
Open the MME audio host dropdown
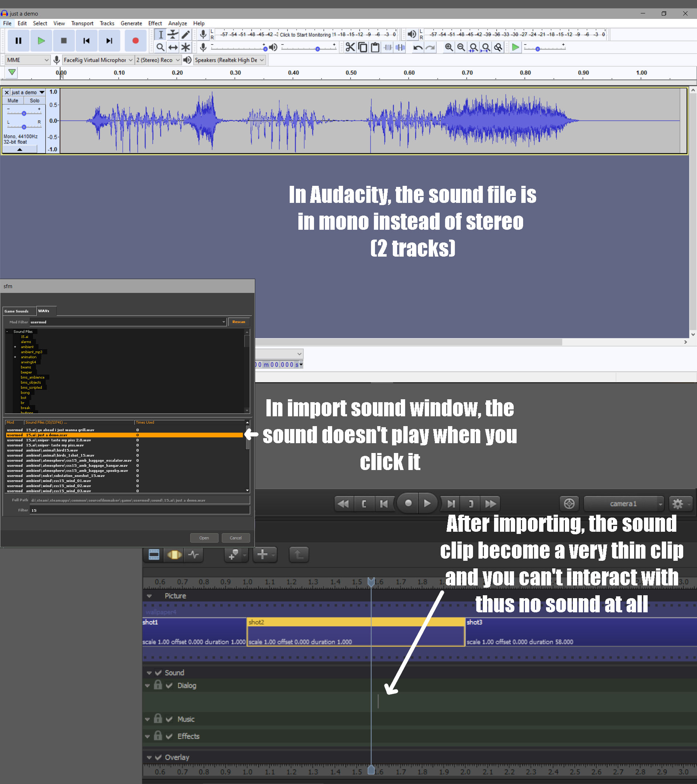[28, 60]
